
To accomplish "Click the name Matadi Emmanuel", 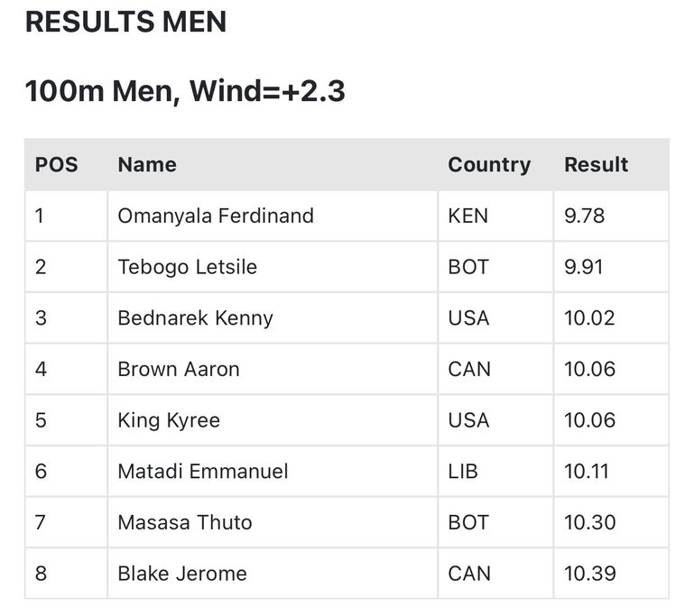I will [x=203, y=471].
